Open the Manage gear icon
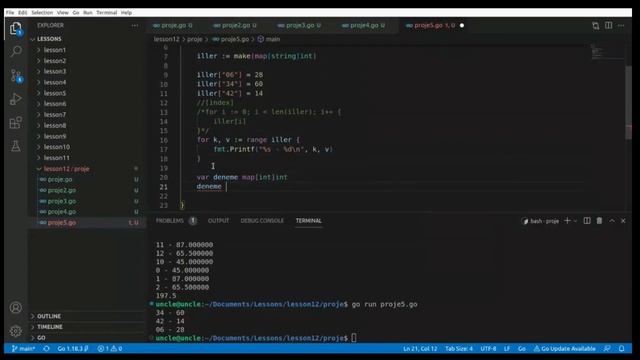 (x=16, y=331)
